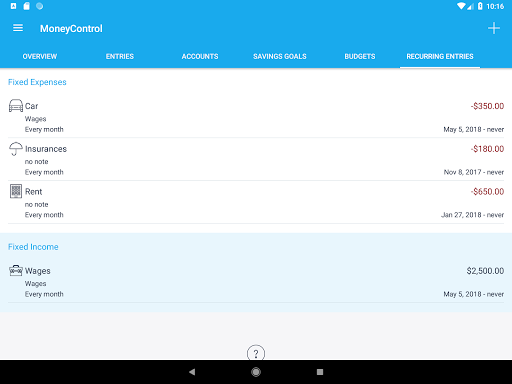Go to the Savings Goals tab
The height and width of the screenshot is (384, 512).
point(280,56)
